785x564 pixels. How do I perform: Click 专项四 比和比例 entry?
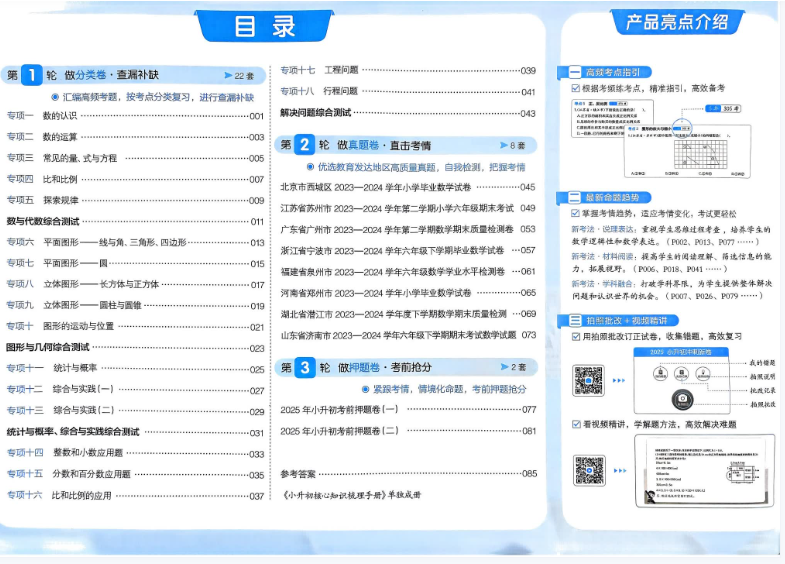(135, 179)
